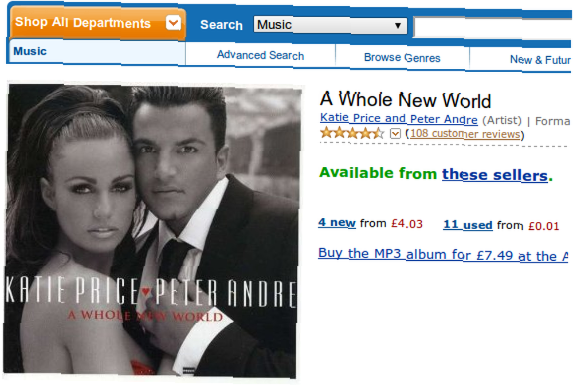Viewport: 573px width, 392px height.
Task: Click the £4.03 new price
Action: (x=407, y=224)
